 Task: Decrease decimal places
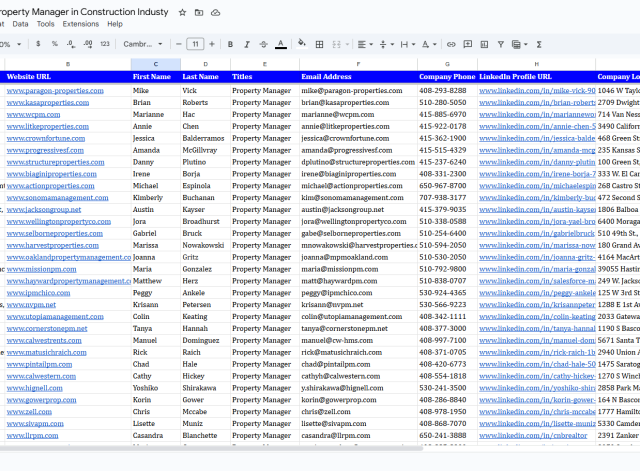(71, 44)
